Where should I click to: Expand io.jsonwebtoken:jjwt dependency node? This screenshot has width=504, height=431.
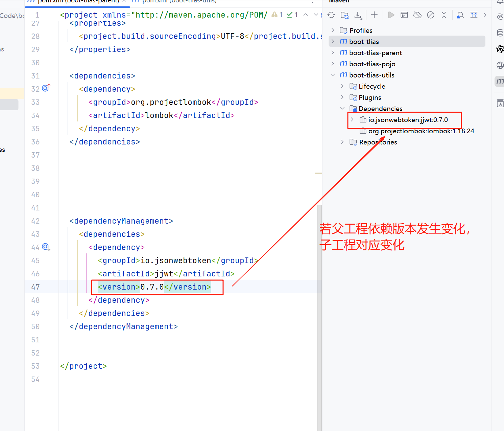tap(352, 119)
